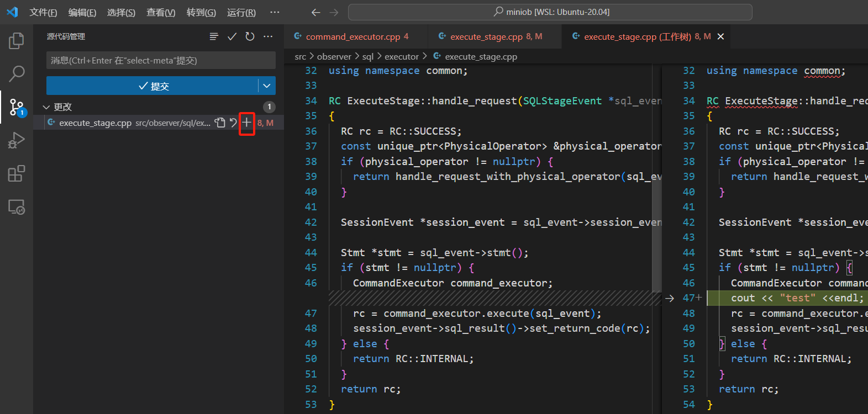Refresh the source control view
This screenshot has width=868, height=414.
(x=250, y=36)
